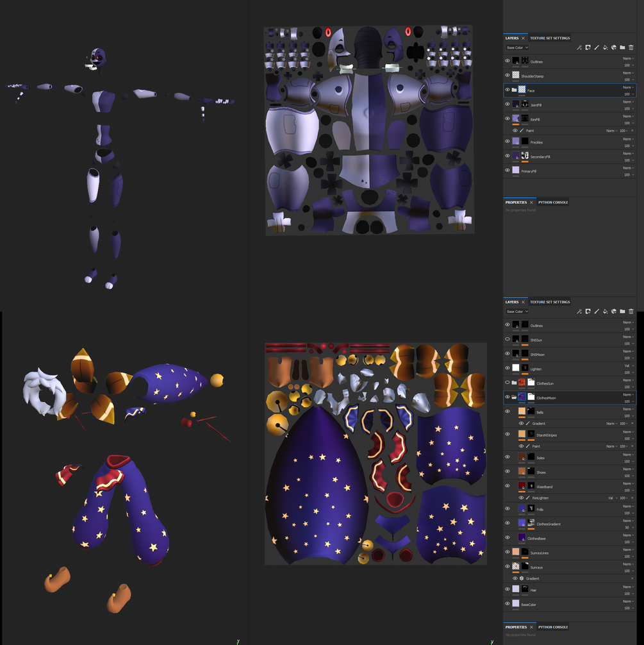The height and width of the screenshot is (645, 644).
Task: Hide the Hair layer
Action: [508, 589]
